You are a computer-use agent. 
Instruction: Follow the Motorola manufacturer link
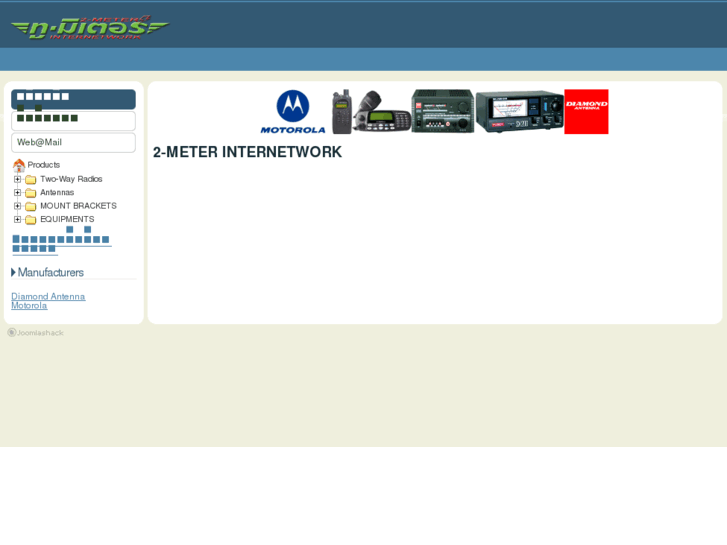click(x=29, y=306)
